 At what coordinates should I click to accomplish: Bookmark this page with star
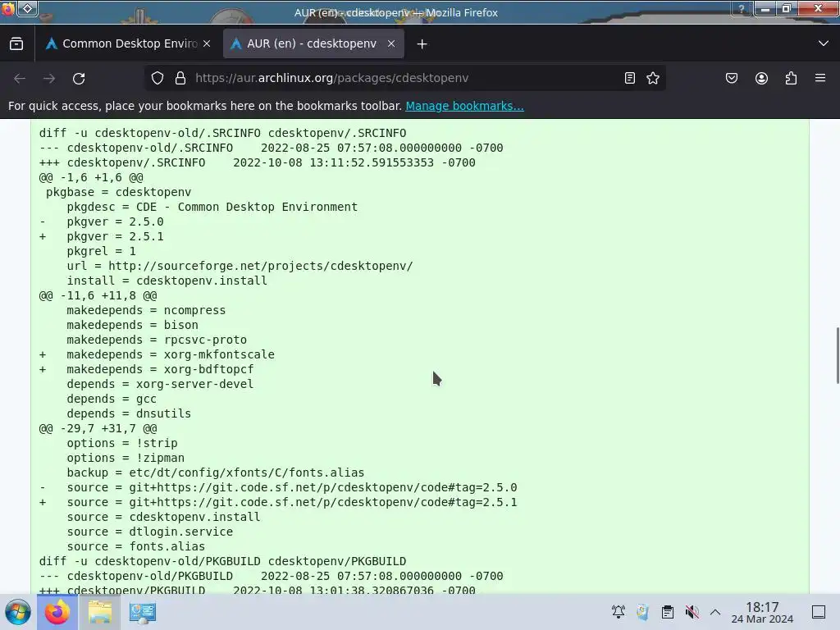(652, 78)
